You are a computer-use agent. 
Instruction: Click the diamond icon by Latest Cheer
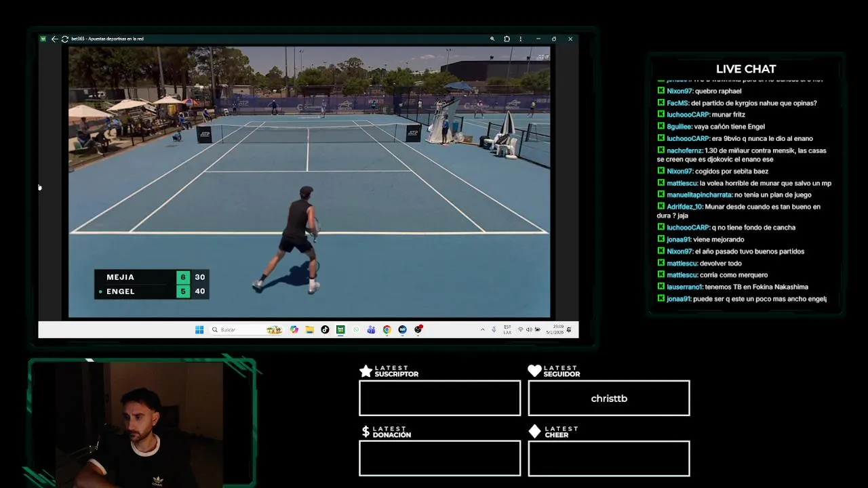tap(534, 432)
